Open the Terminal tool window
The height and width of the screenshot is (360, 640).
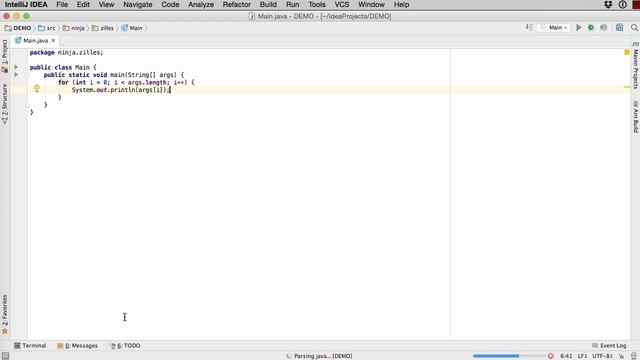pos(30,345)
